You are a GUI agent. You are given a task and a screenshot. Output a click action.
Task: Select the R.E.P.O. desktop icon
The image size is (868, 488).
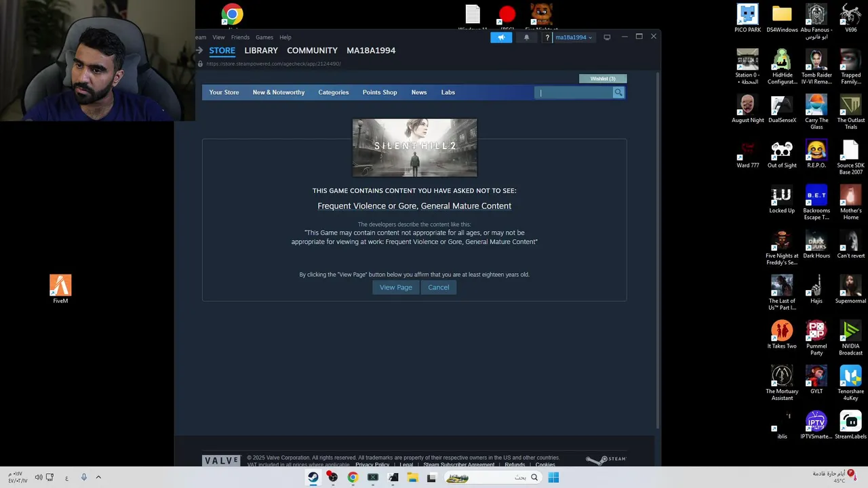[x=816, y=154]
